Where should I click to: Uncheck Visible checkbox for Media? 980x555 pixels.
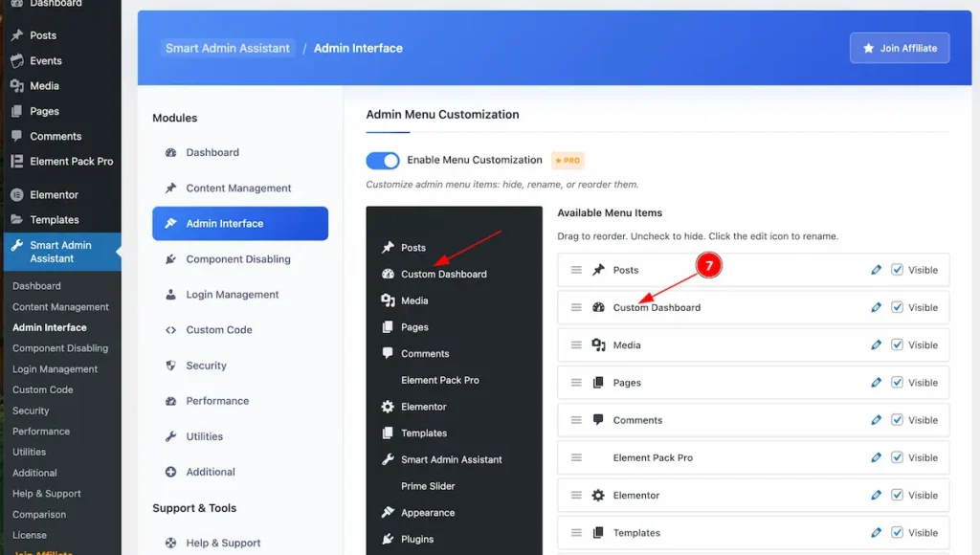(897, 345)
